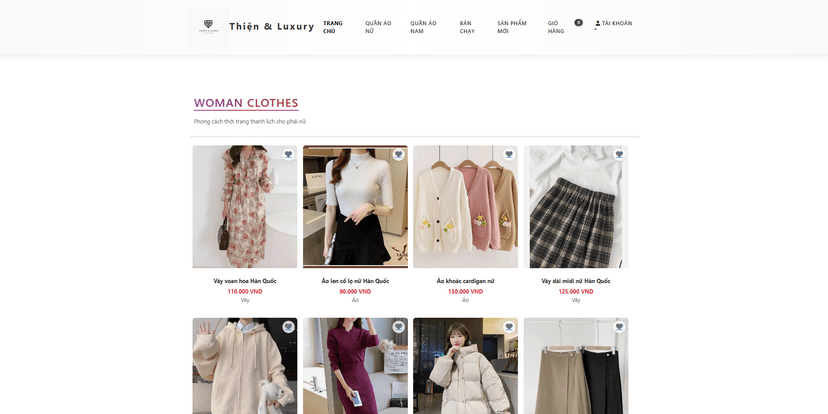
Task: Open Quần Áo Nam category
Action: (424, 27)
